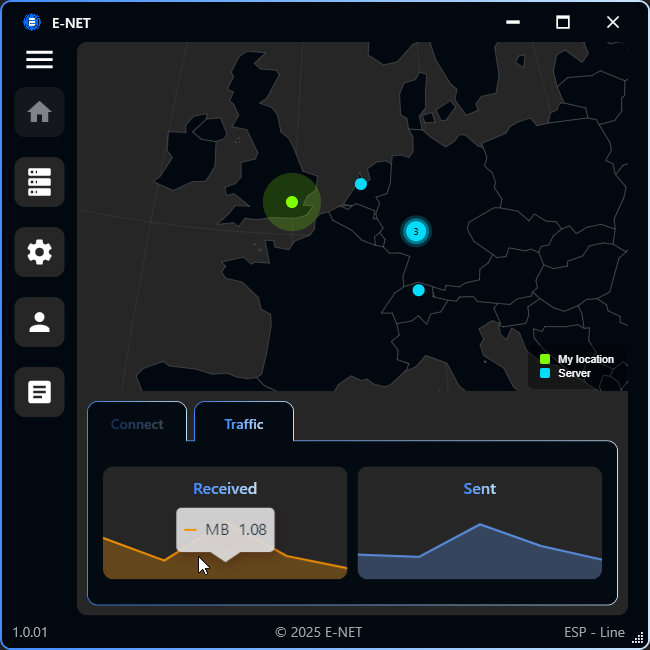Click the MB 1.08 tooltip
The height and width of the screenshot is (650, 650).
point(225,530)
